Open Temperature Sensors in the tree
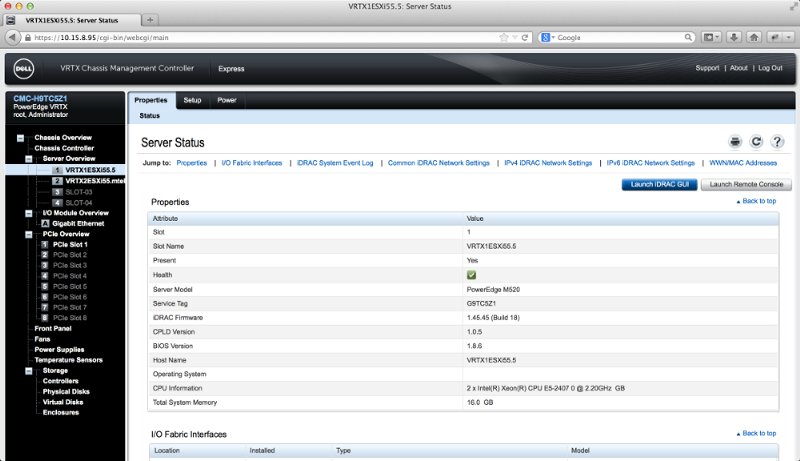Image resolution: width=800 pixels, height=461 pixels. [68, 360]
